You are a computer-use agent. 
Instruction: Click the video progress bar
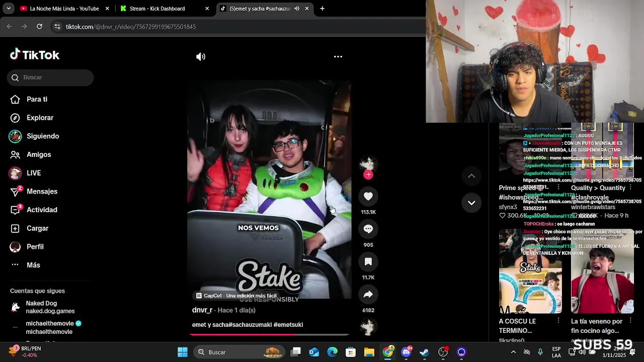click(269, 334)
